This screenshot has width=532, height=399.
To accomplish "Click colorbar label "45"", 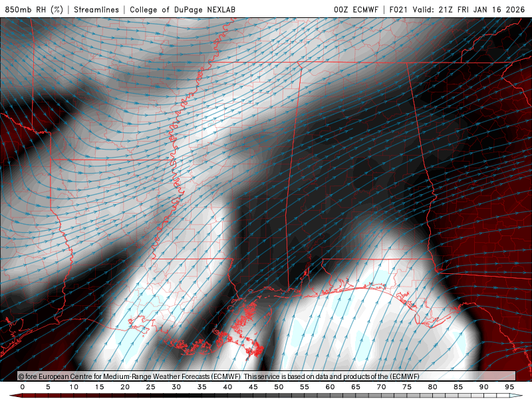I will 253,387.
